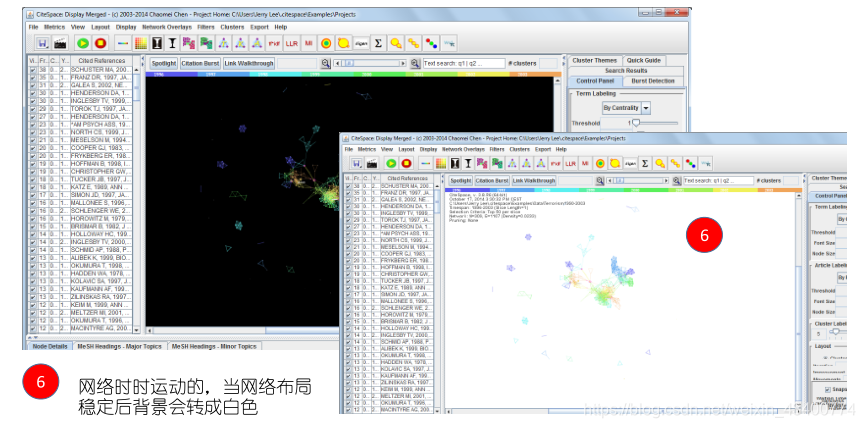Click clapperboard icon in front window toolbar

pos(372,163)
